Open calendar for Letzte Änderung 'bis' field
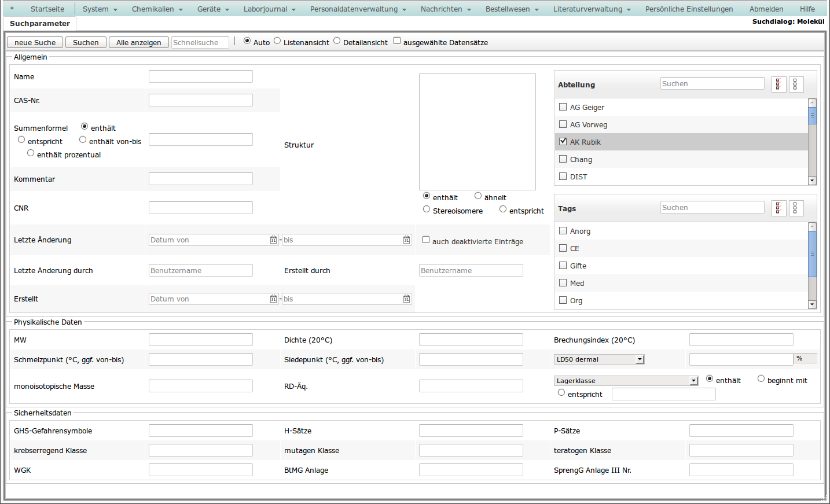The width and height of the screenshot is (830, 504). (406, 240)
